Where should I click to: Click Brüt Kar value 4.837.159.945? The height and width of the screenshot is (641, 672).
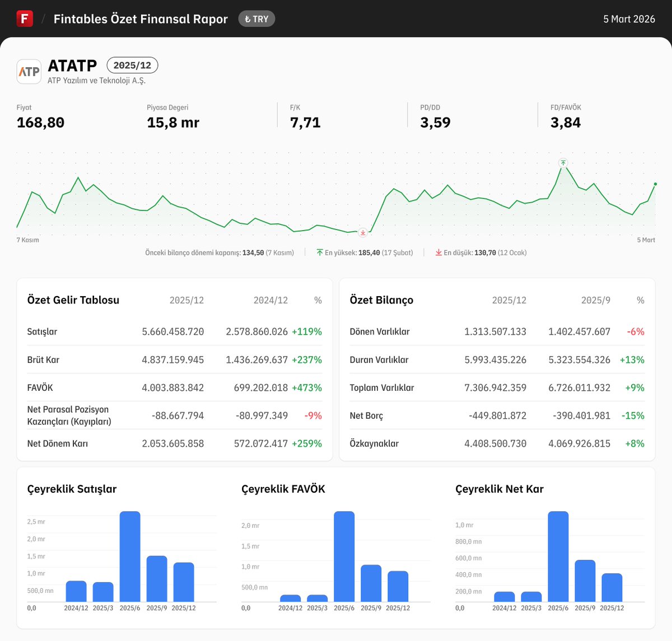[x=173, y=359]
